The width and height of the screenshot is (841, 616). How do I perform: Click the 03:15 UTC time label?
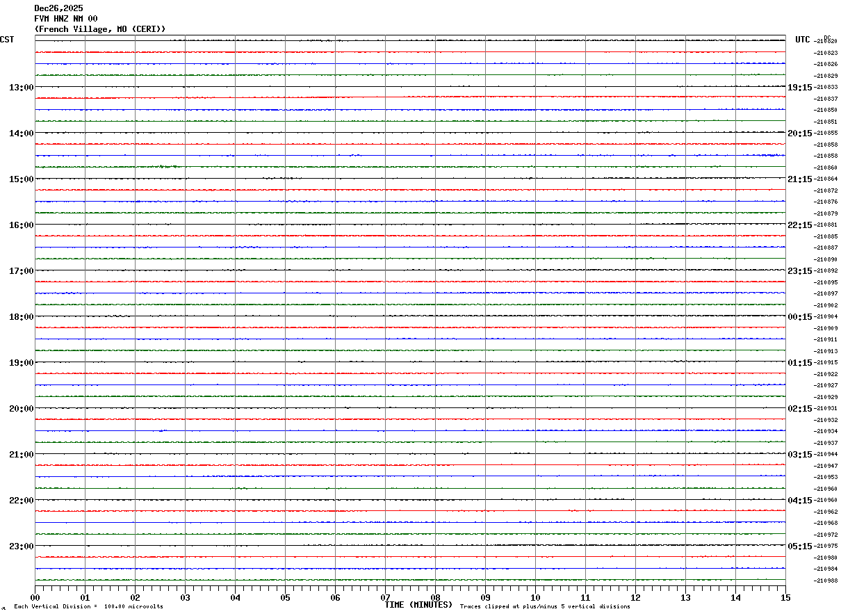[800, 455]
